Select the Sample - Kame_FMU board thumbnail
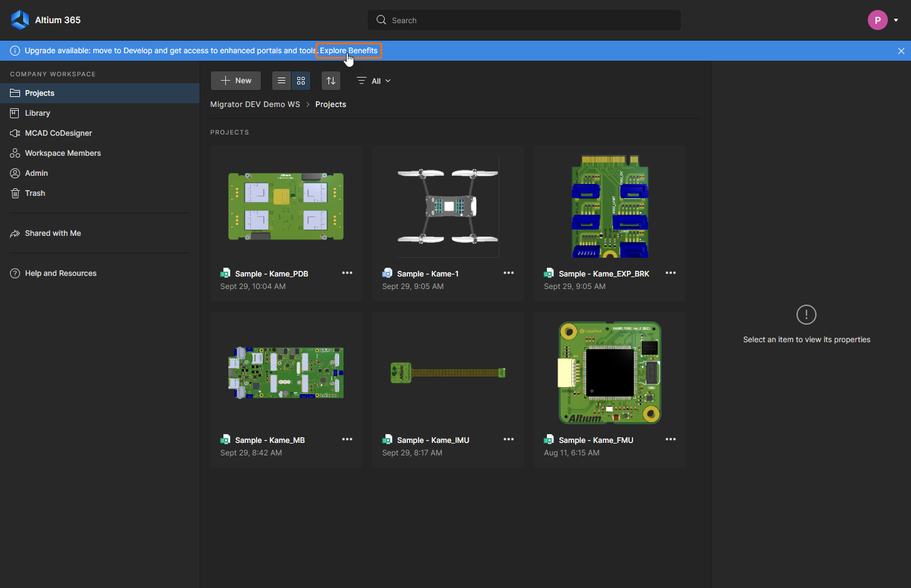Image resolution: width=911 pixels, height=588 pixels. tap(609, 373)
